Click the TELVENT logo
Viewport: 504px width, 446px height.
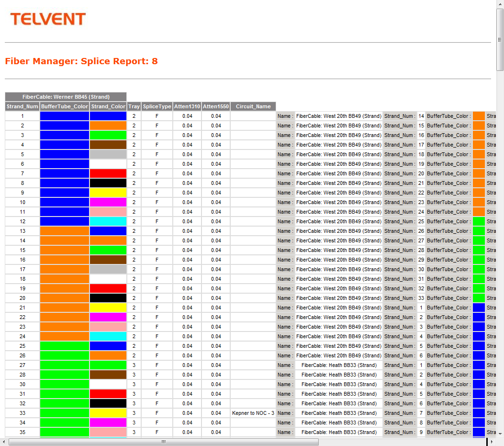tap(48, 19)
